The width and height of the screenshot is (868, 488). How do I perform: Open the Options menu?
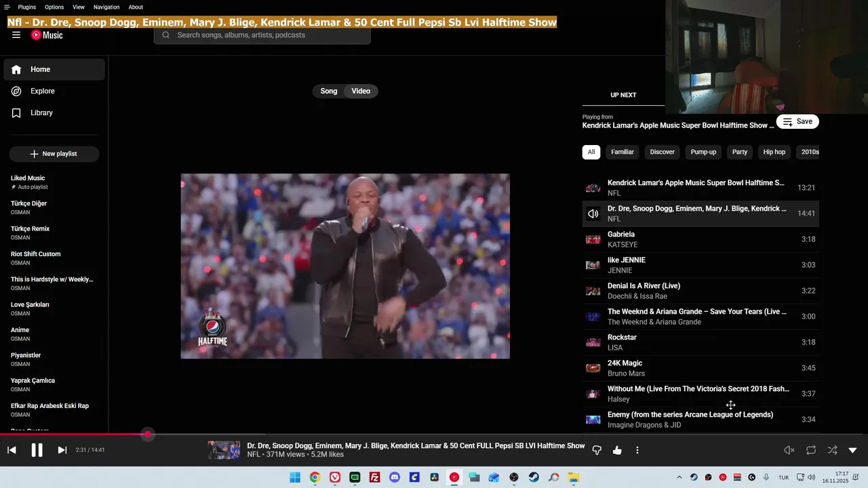click(54, 7)
